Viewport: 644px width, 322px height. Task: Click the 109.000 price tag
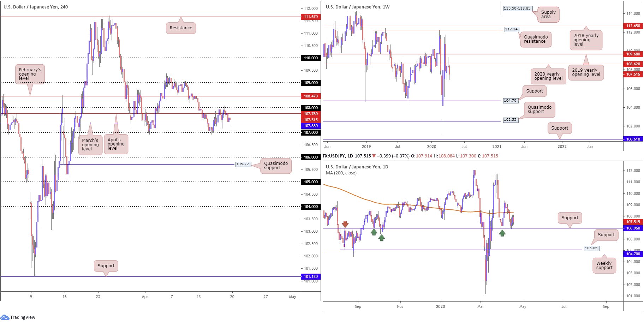click(311, 83)
